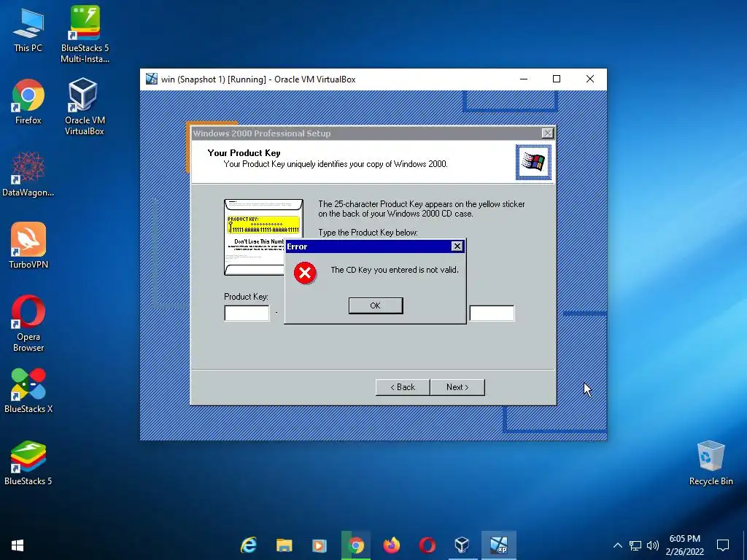This screenshot has width=747, height=560.
Task: Click OK in the Error dialog
Action: point(376,306)
